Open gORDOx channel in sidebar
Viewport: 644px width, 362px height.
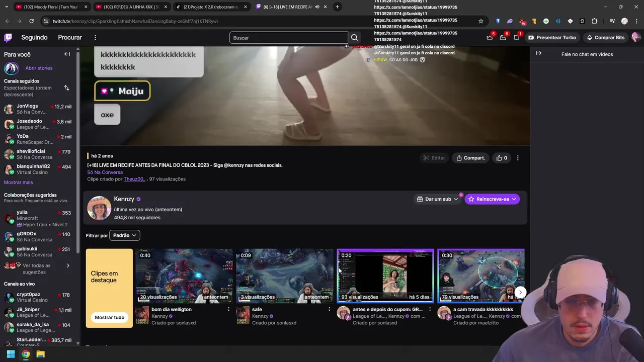point(38,237)
